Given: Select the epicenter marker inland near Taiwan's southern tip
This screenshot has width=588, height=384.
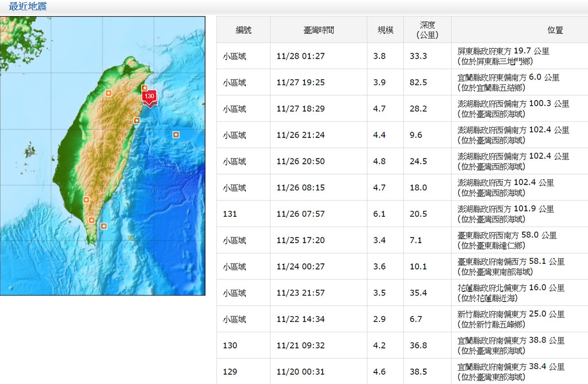Looking at the screenshot, I should point(91,220).
